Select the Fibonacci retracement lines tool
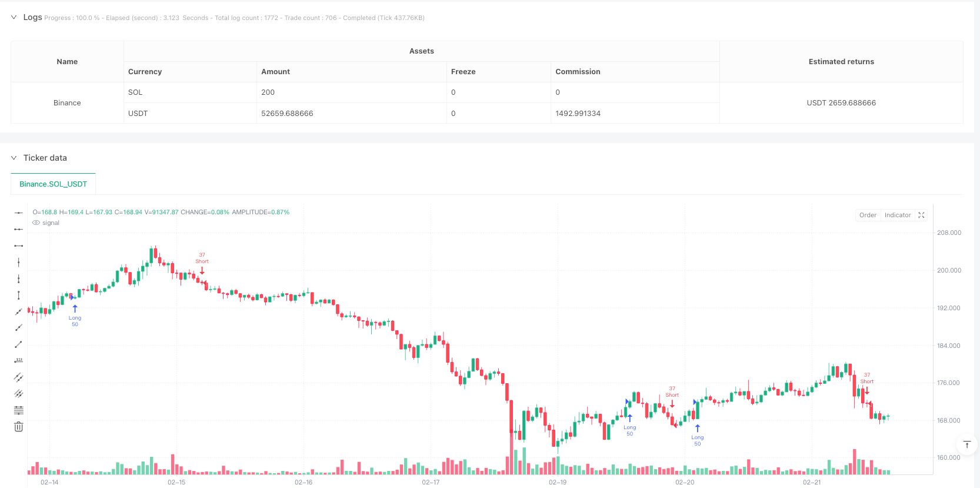Screen dimensions: 980x488 [18, 410]
